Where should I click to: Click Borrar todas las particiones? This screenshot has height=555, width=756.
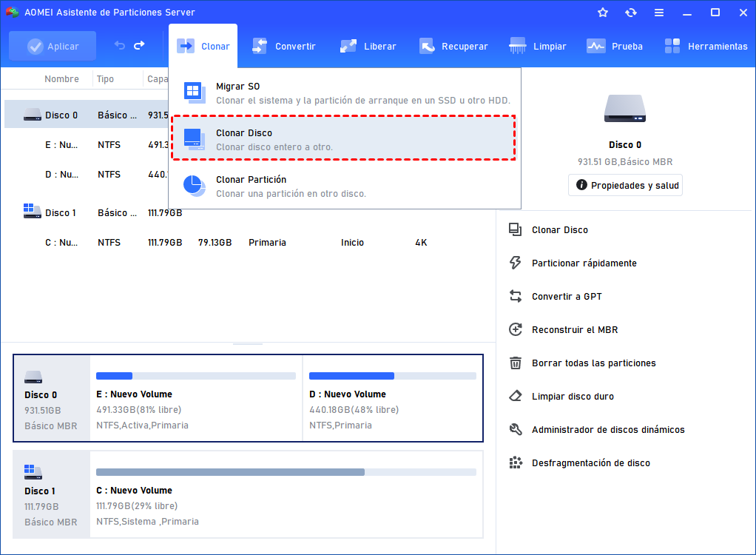[x=594, y=363]
